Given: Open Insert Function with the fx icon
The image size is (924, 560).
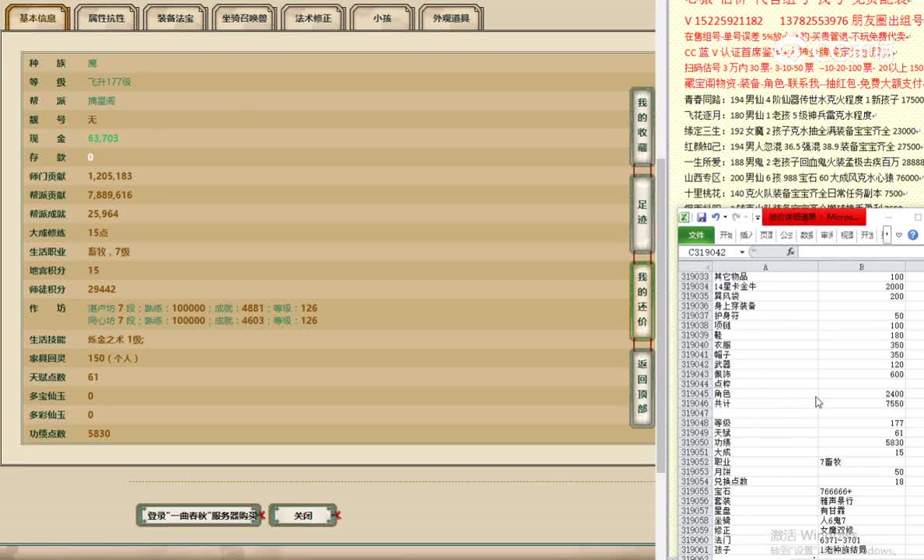Looking at the screenshot, I should [x=791, y=250].
